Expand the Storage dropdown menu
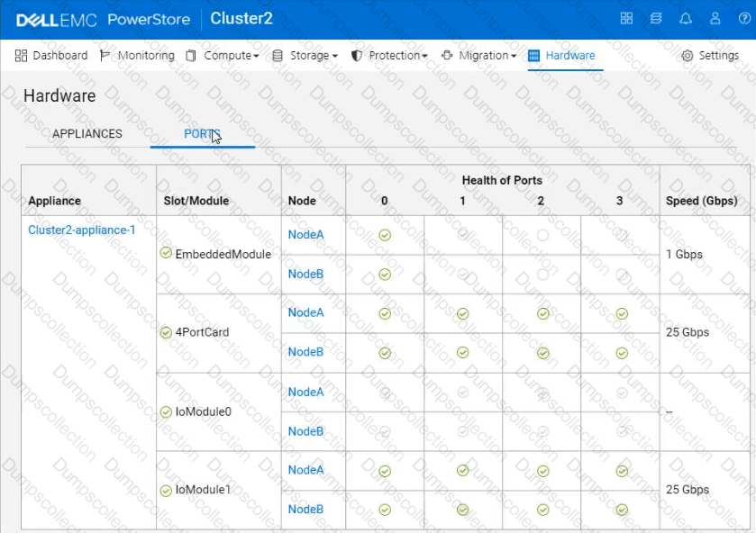The width and height of the screenshot is (756, 533). (305, 56)
